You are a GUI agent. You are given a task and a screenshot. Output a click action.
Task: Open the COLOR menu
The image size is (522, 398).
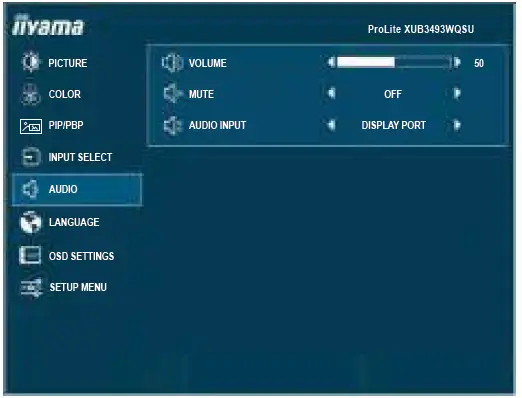click(x=65, y=94)
